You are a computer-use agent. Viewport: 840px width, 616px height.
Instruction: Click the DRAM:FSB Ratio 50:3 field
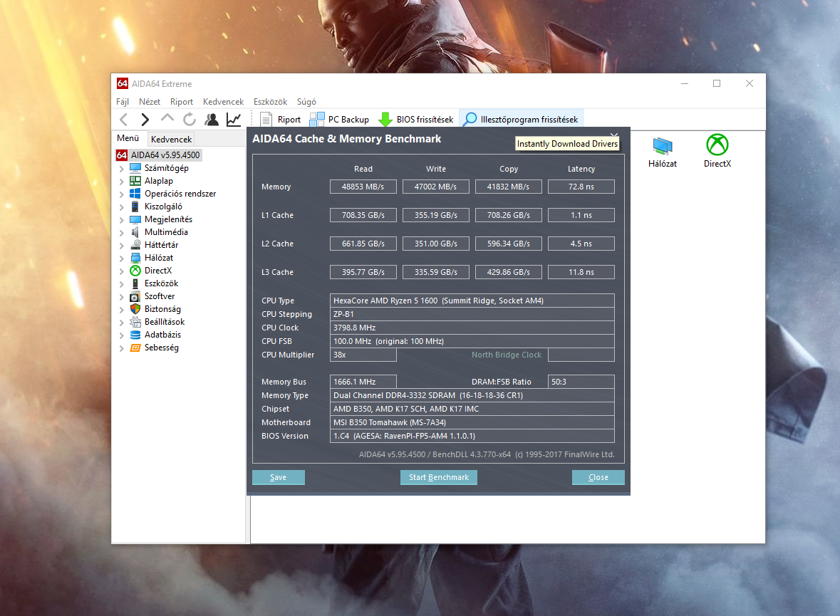coord(581,382)
